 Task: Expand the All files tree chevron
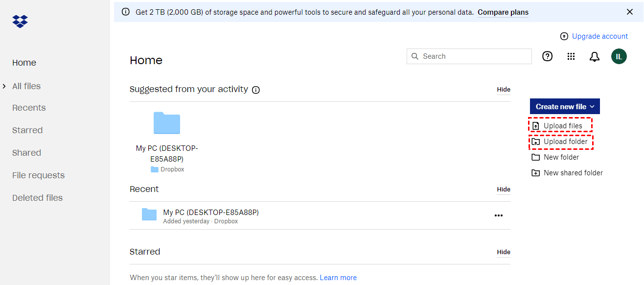click(4, 86)
